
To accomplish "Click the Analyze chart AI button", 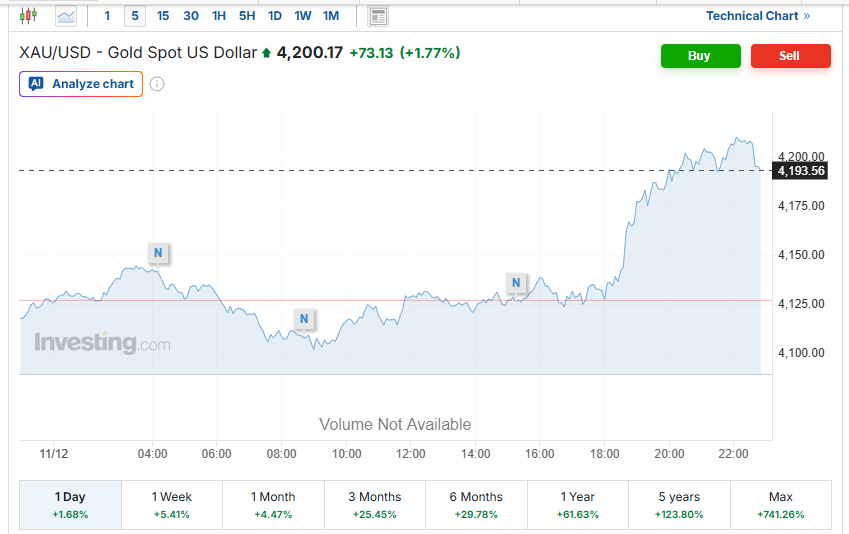I will 81,84.
